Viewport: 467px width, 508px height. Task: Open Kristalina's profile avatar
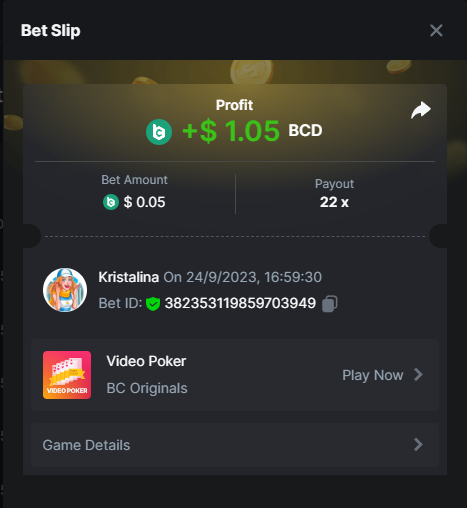pos(65,290)
